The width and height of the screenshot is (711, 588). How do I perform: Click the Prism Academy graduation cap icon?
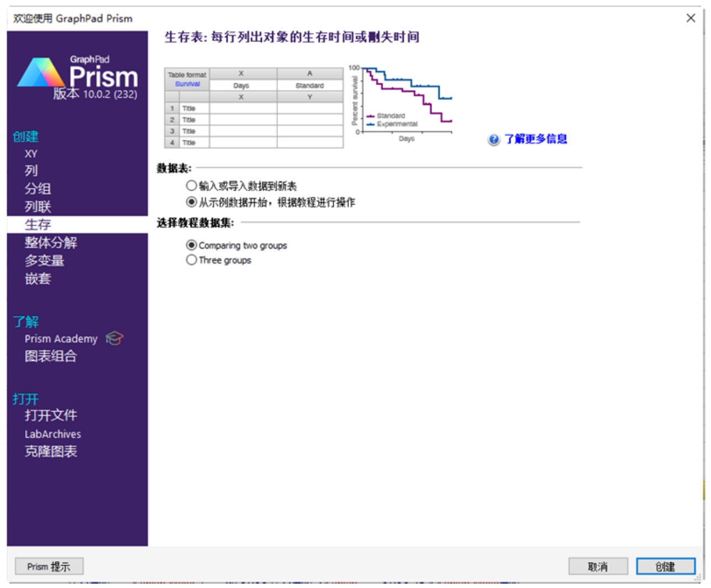[x=114, y=338]
